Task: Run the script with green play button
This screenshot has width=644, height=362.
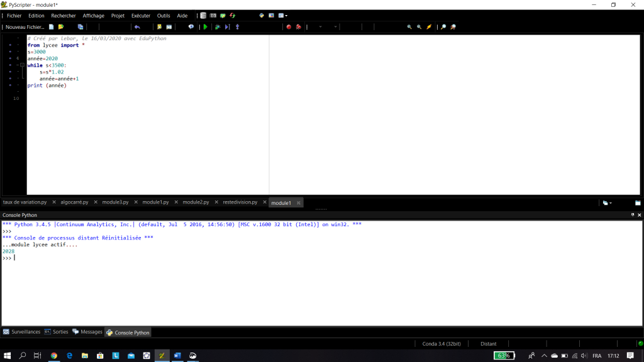Action: coord(206,27)
